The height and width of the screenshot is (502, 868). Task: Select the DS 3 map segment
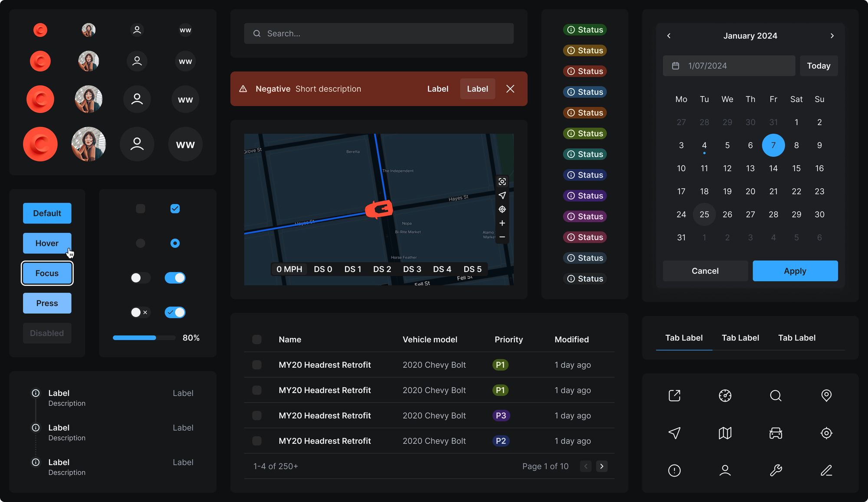click(x=412, y=269)
